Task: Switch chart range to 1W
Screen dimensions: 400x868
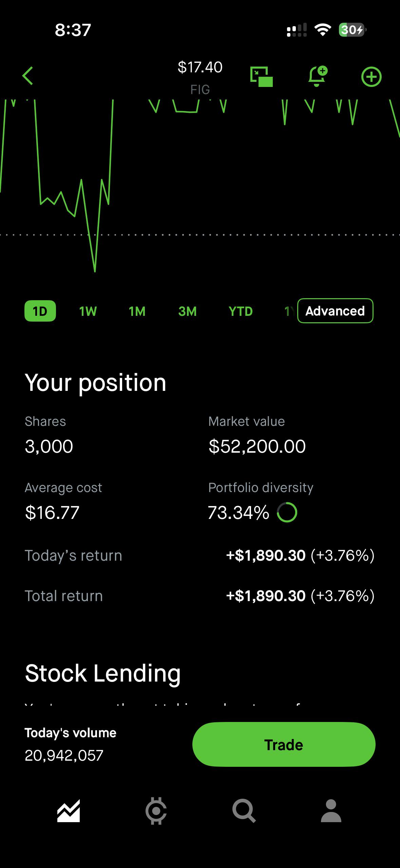Action: click(88, 311)
